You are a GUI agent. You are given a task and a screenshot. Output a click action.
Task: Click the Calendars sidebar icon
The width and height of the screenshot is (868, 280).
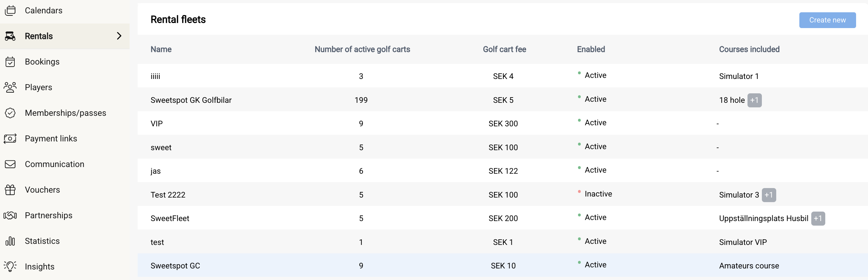pos(11,11)
